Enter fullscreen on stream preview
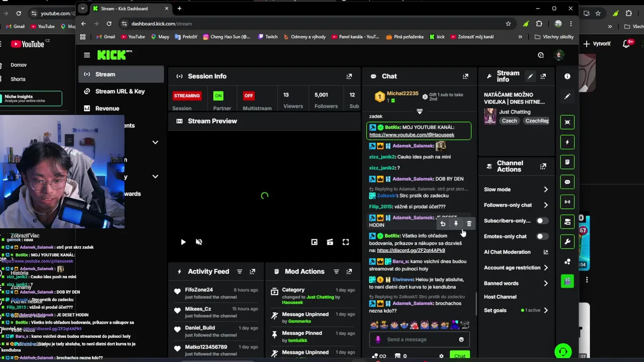This screenshot has height=362, width=644. pyautogui.click(x=346, y=242)
